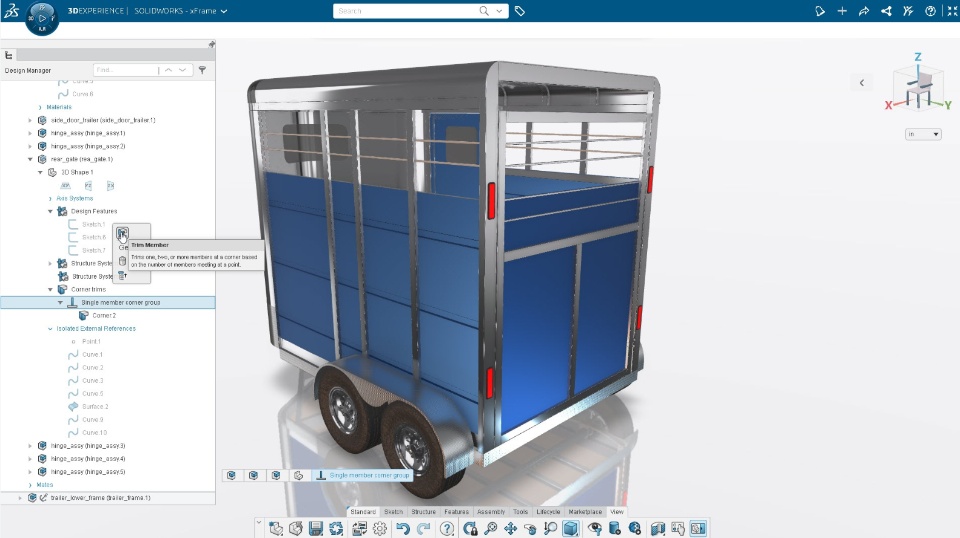Open the Marketplace tab
This screenshot has height=538, width=960.
click(585, 512)
